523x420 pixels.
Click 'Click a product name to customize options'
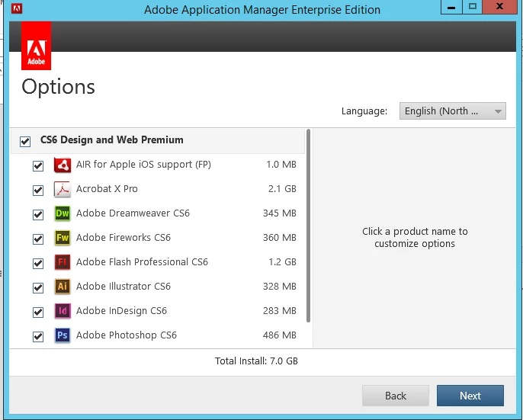pos(415,237)
